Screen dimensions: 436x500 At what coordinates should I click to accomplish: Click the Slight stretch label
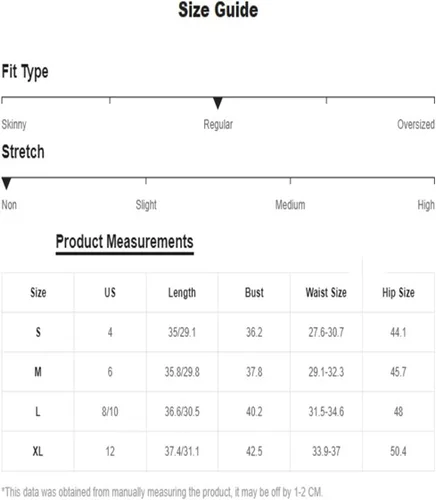[x=146, y=205]
